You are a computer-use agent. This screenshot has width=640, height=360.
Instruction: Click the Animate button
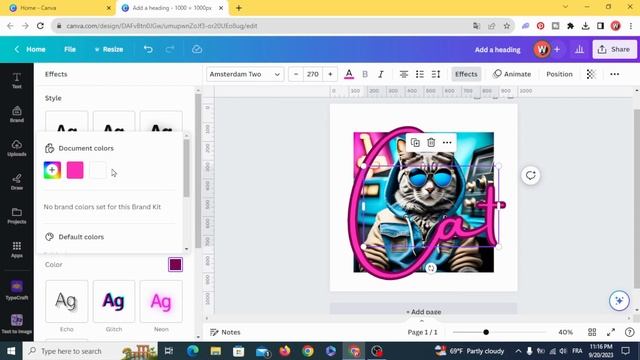(x=512, y=74)
